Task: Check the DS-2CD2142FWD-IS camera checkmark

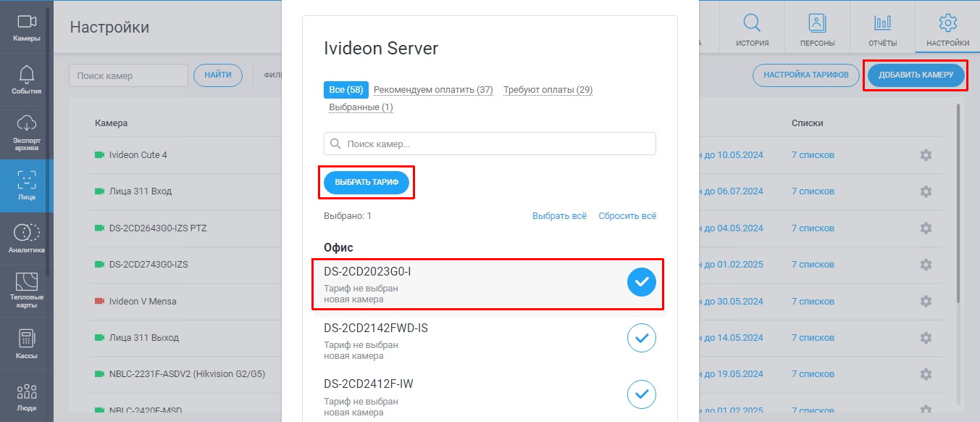Action: (x=641, y=338)
